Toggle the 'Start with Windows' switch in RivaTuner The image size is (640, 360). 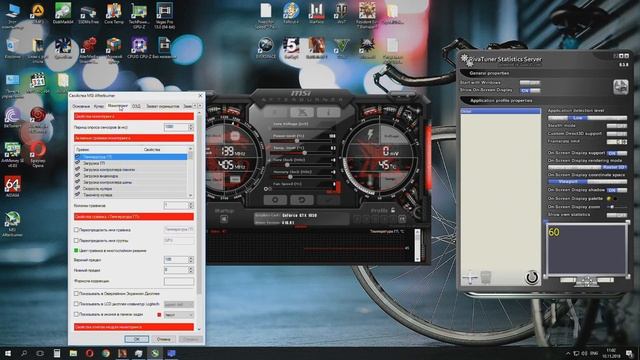pos(530,83)
